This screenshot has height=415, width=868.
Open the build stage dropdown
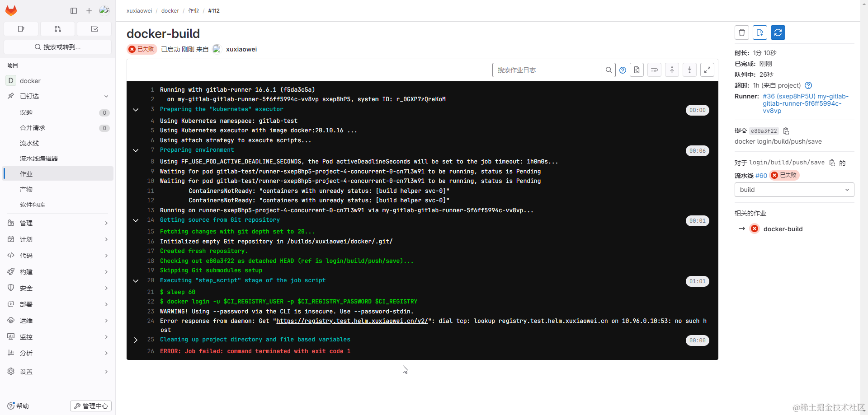(794, 190)
